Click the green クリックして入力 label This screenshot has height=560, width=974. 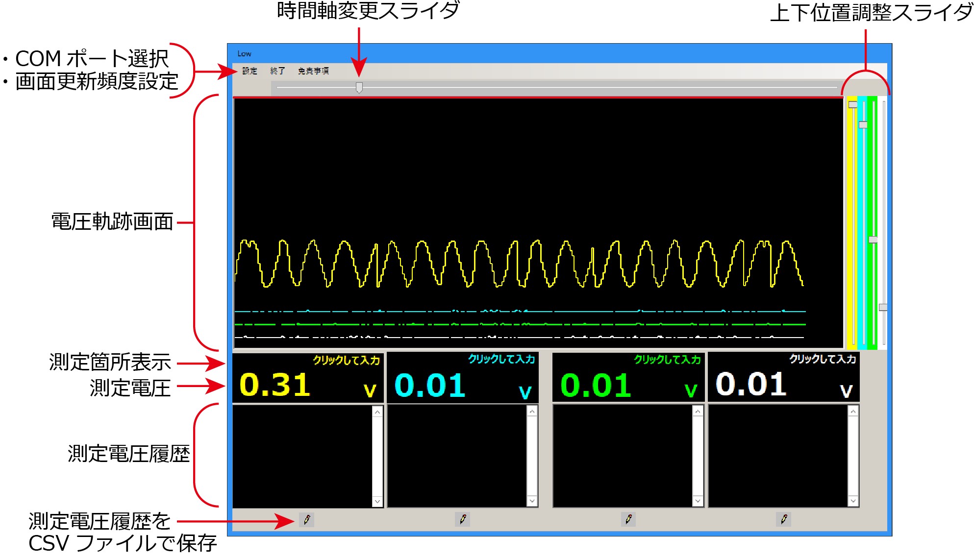667,360
